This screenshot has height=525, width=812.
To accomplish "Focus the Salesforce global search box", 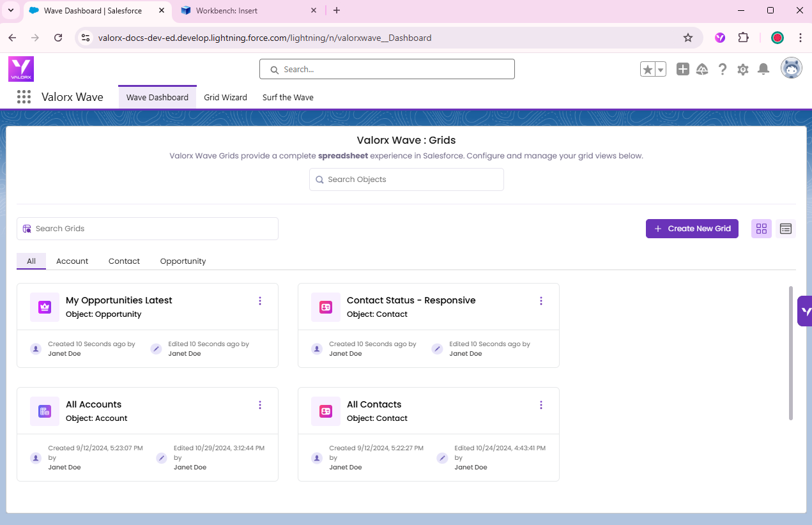I will tap(387, 69).
